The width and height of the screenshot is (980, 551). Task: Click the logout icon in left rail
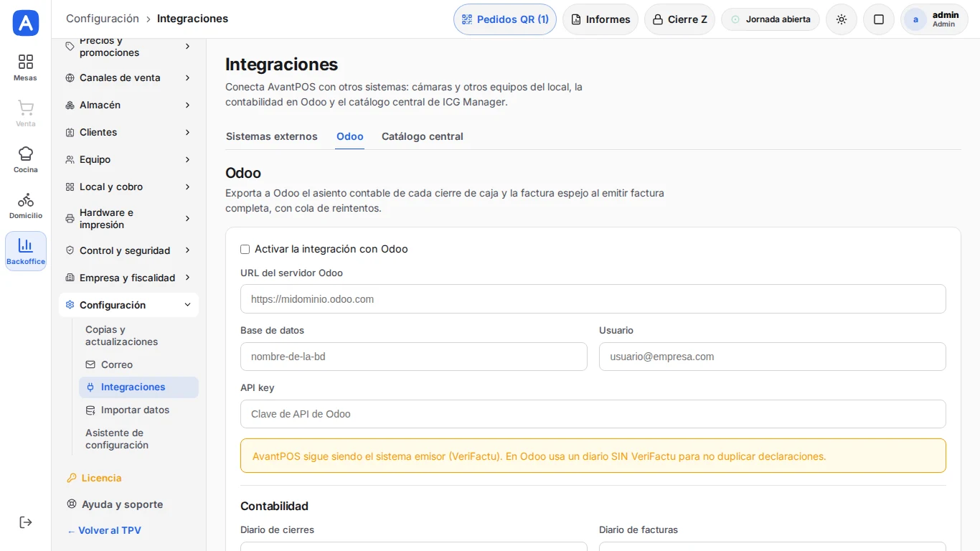(26, 522)
